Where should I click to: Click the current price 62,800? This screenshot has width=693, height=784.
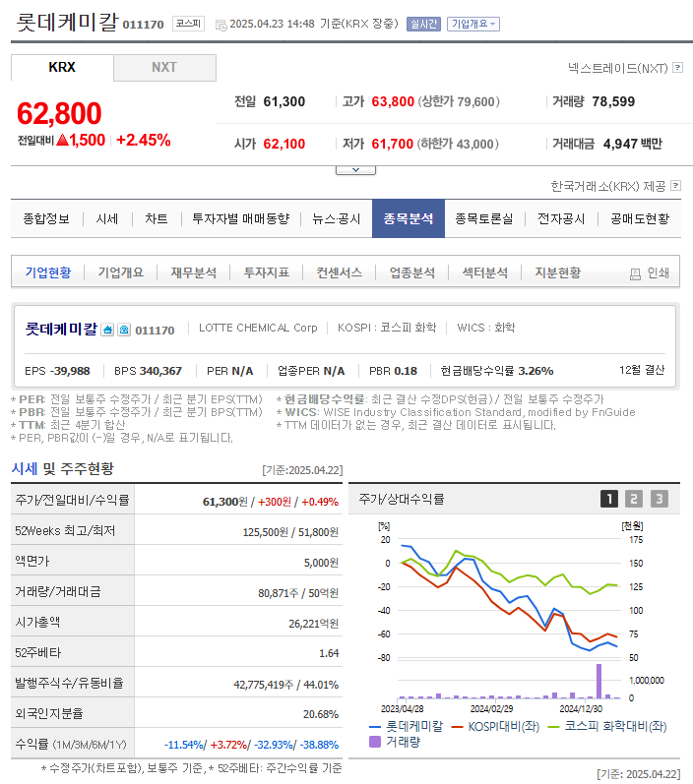pyautogui.click(x=59, y=113)
